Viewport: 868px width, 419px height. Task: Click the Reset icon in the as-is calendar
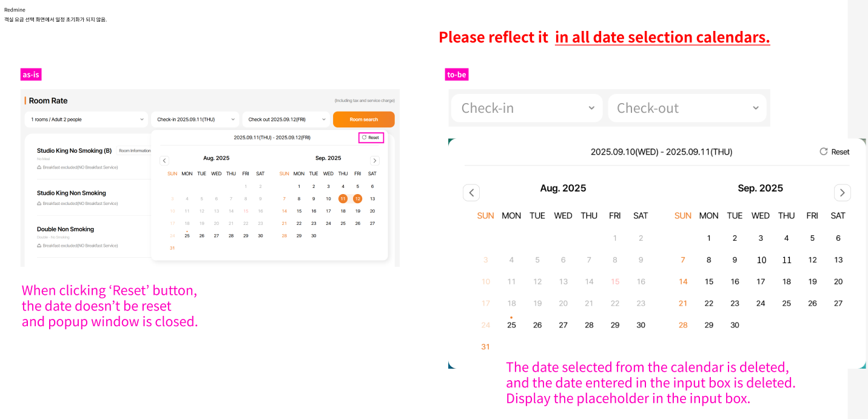coord(365,138)
